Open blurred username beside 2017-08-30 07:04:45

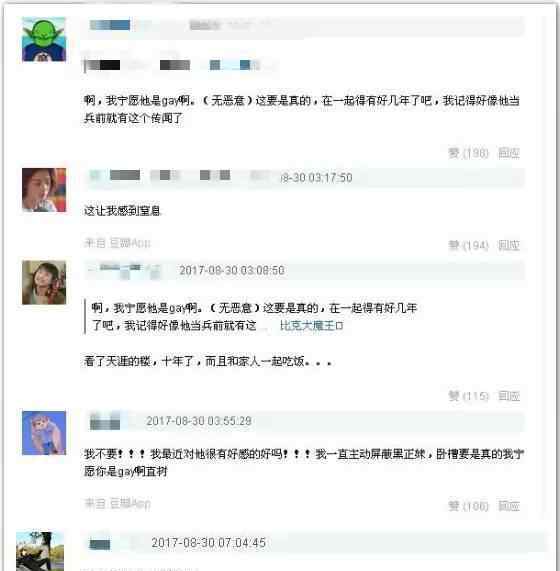click(x=100, y=544)
